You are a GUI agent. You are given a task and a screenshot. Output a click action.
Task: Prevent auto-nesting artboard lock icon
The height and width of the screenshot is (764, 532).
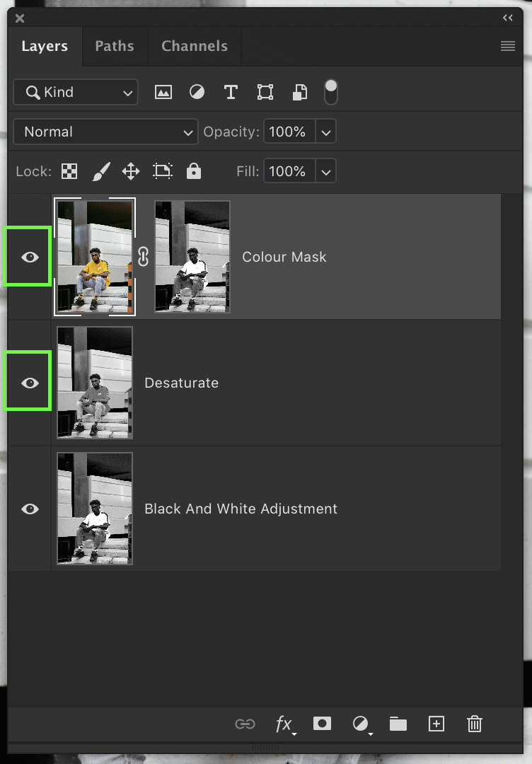pyautogui.click(x=163, y=171)
